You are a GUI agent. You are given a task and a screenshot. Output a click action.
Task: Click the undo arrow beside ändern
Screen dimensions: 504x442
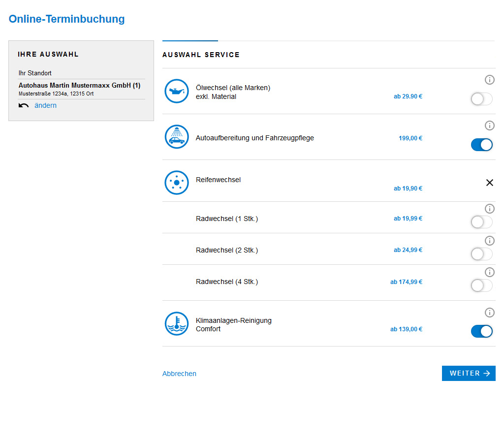click(24, 106)
